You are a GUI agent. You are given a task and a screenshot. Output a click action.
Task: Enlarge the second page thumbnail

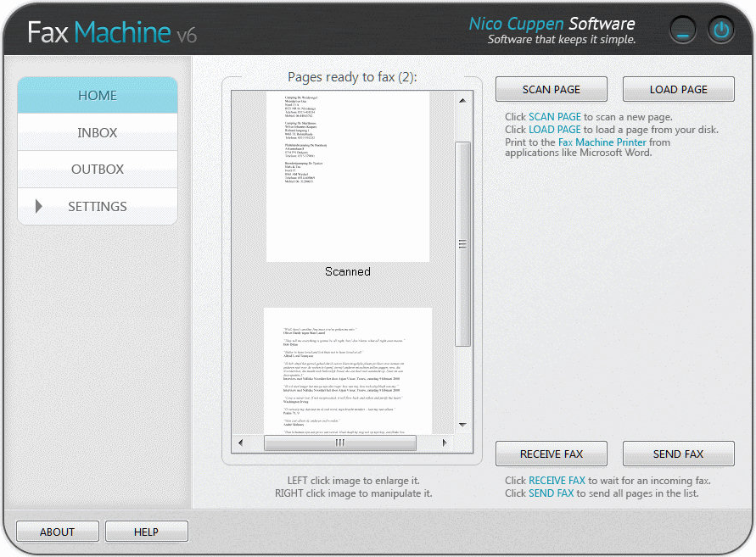tap(347, 371)
